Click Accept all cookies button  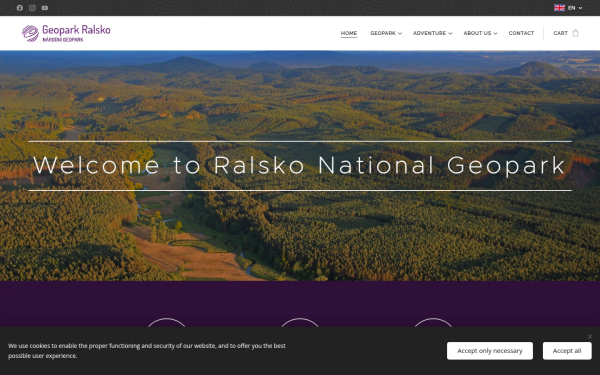coord(567,351)
